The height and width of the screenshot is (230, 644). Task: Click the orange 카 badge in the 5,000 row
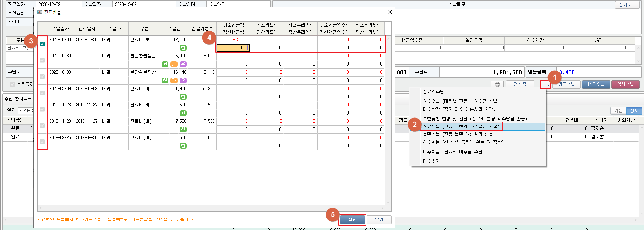[x=174, y=64]
